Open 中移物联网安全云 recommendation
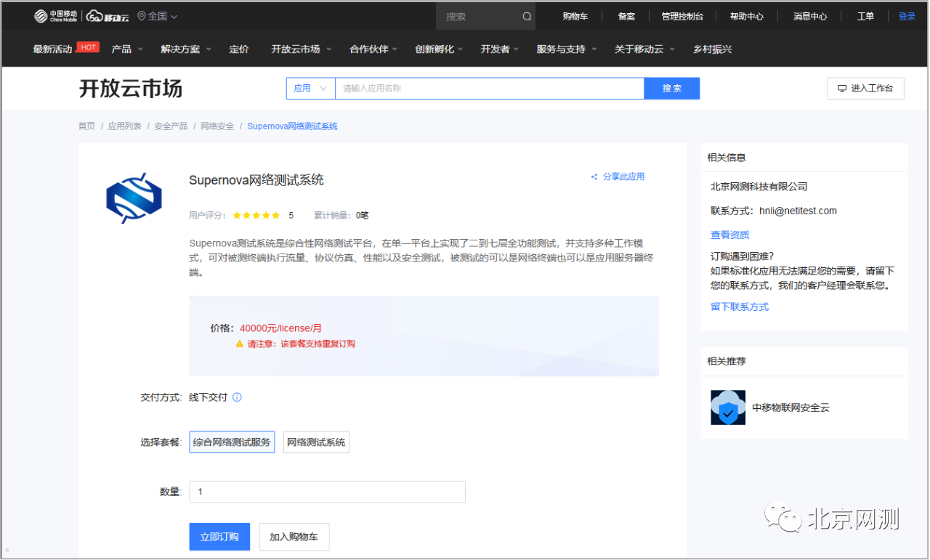The height and width of the screenshot is (560, 930). [791, 408]
